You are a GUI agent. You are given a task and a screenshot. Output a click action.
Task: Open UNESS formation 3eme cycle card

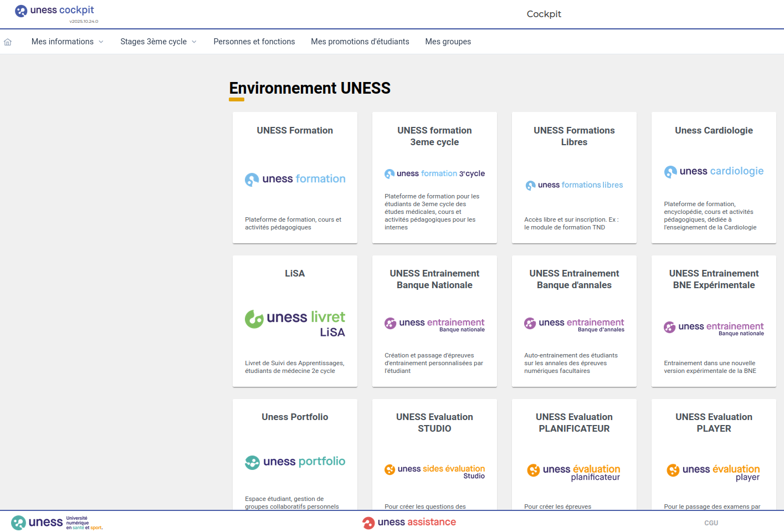(x=434, y=177)
